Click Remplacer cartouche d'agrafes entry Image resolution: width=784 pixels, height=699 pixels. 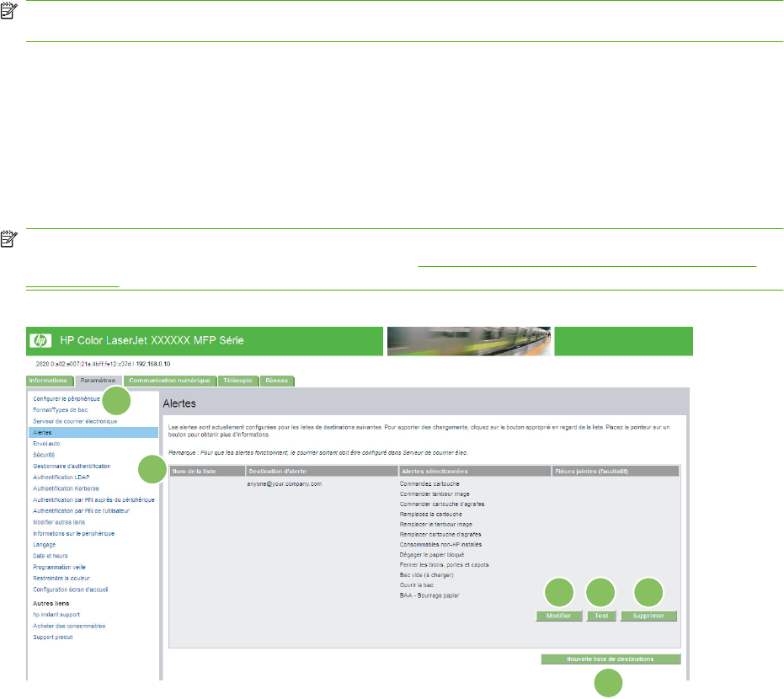click(x=440, y=535)
